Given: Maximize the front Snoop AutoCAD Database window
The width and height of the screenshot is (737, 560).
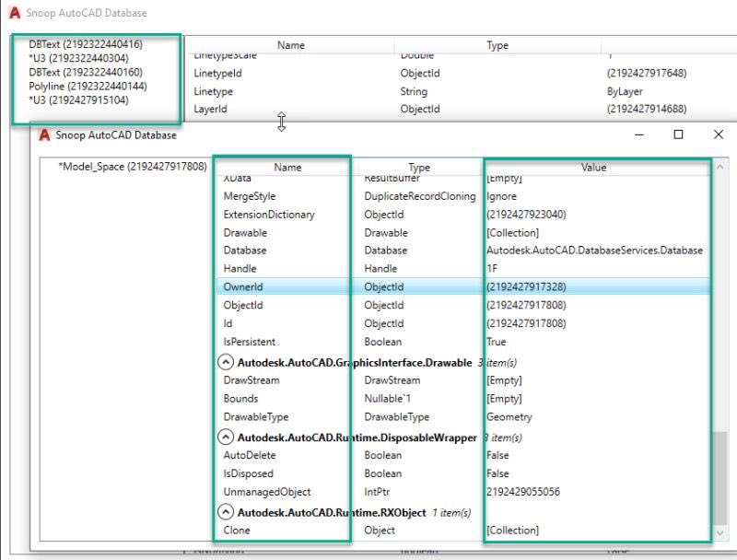Looking at the screenshot, I should 678,134.
